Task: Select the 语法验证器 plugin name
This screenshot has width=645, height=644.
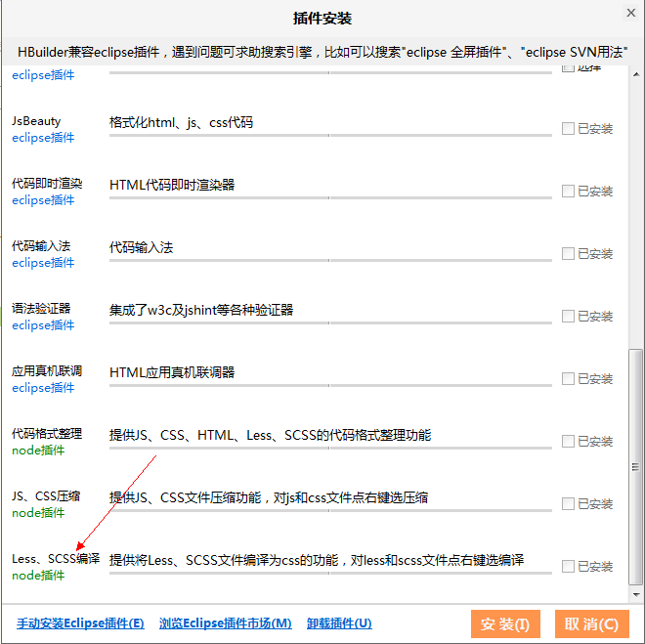Action: [41, 309]
